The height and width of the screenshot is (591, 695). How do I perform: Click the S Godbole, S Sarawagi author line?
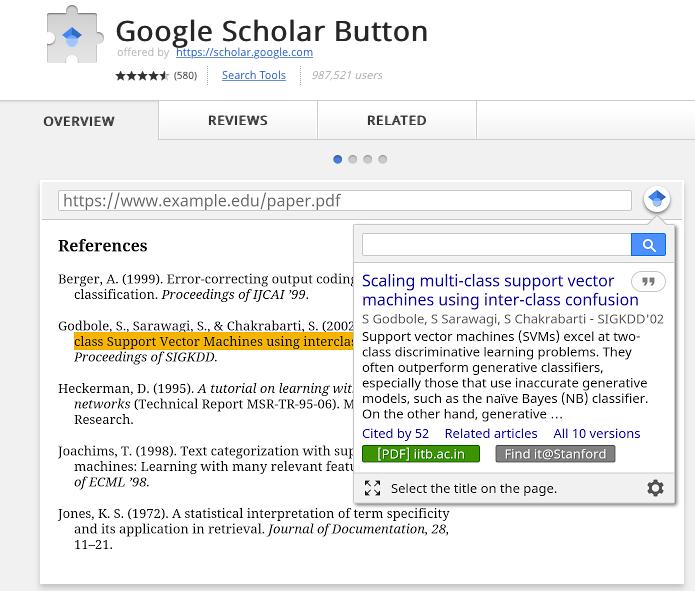[513, 319]
